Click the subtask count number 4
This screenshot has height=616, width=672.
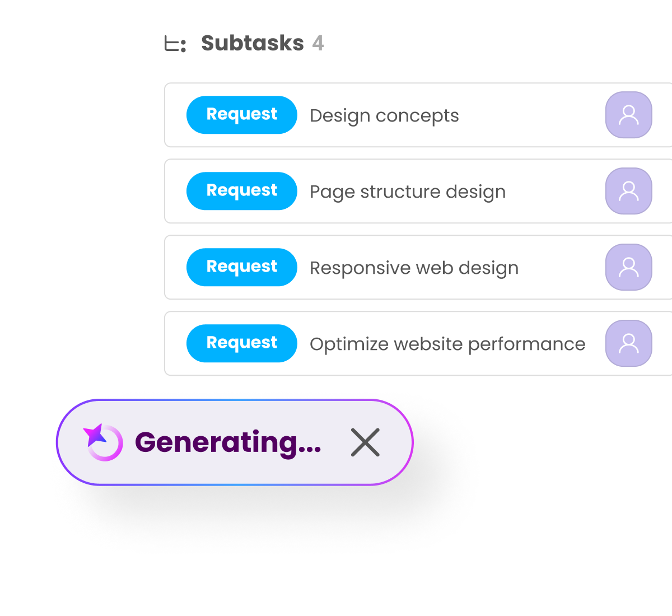[318, 43]
